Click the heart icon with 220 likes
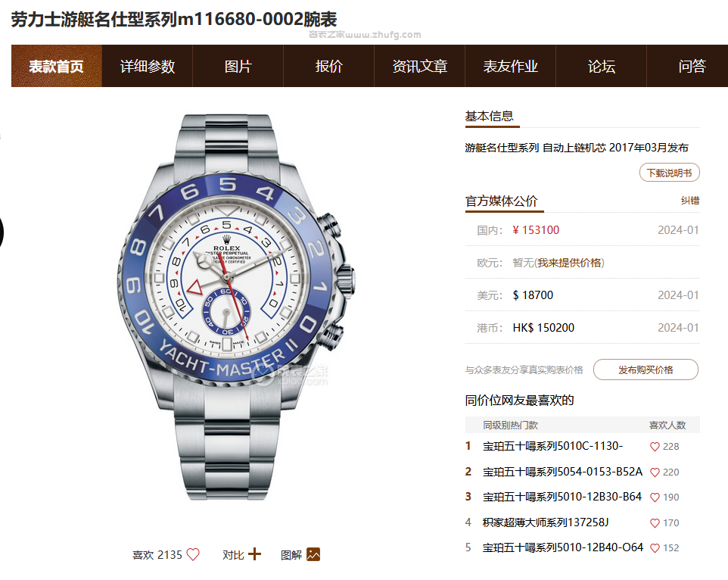 pyautogui.click(x=655, y=472)
